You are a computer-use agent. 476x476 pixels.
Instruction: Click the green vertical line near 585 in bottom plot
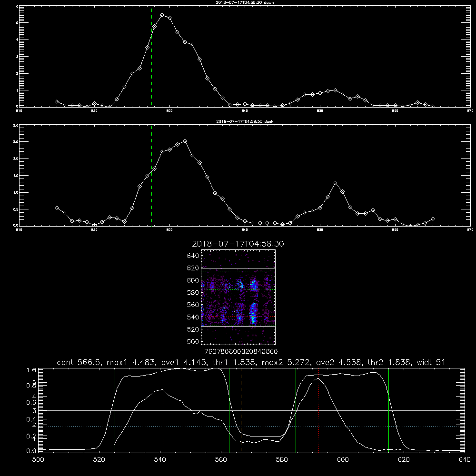click(296, 410)
